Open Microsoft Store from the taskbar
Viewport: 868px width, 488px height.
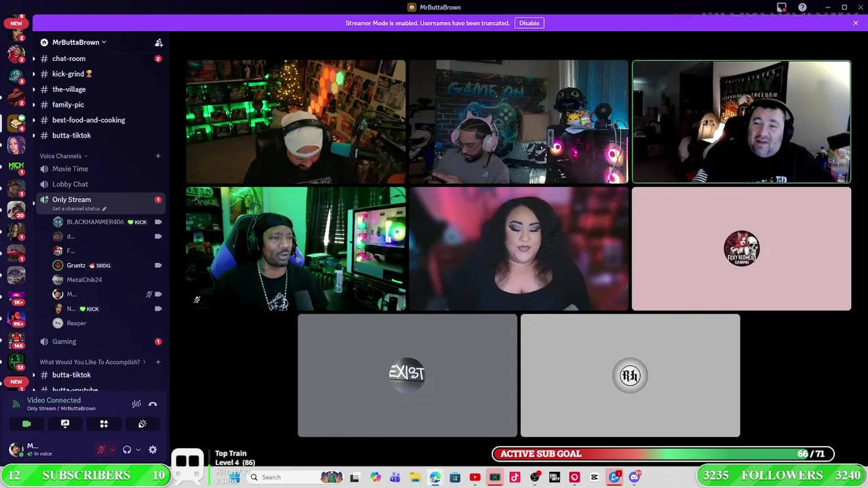[455, 477]
